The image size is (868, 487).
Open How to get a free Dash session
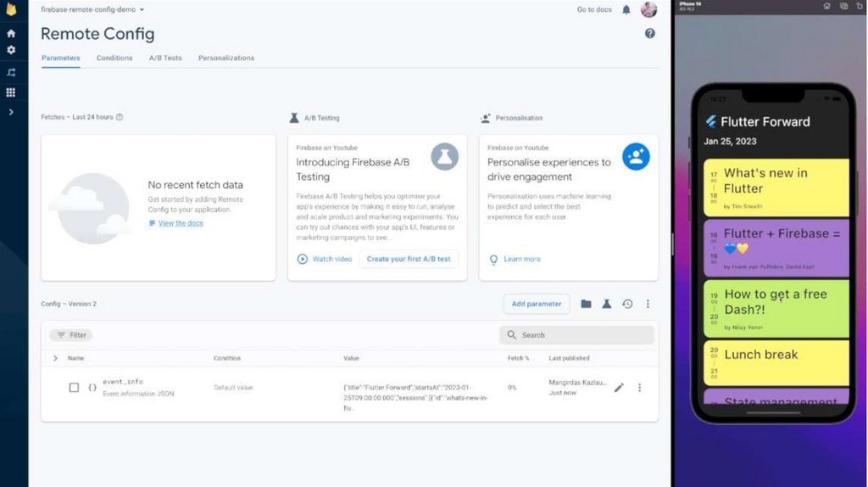click(x=776, y=309)
